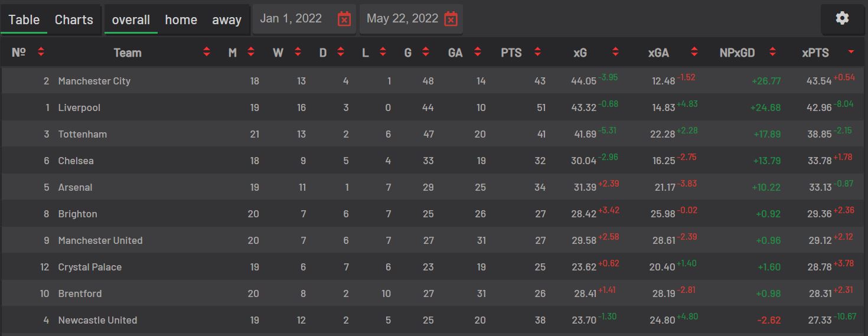Show away matches only
The height and width of the screenshot is (336, 868).
coord(227,19)
